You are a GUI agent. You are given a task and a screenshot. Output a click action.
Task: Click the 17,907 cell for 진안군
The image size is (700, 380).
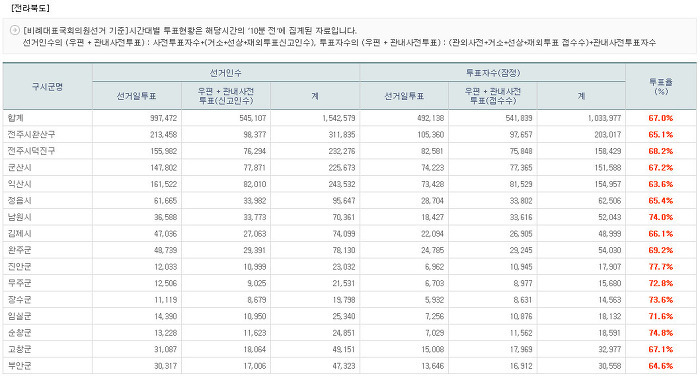click(x=610, y=267)
